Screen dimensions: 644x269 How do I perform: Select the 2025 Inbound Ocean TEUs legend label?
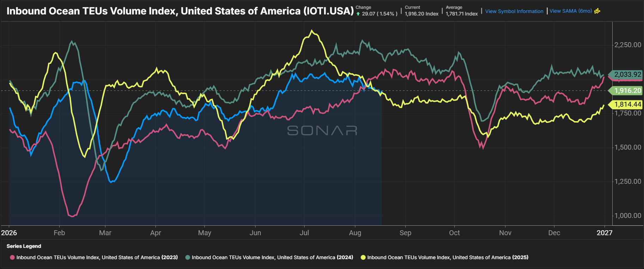pyautogui.click(x=448, y=257)
